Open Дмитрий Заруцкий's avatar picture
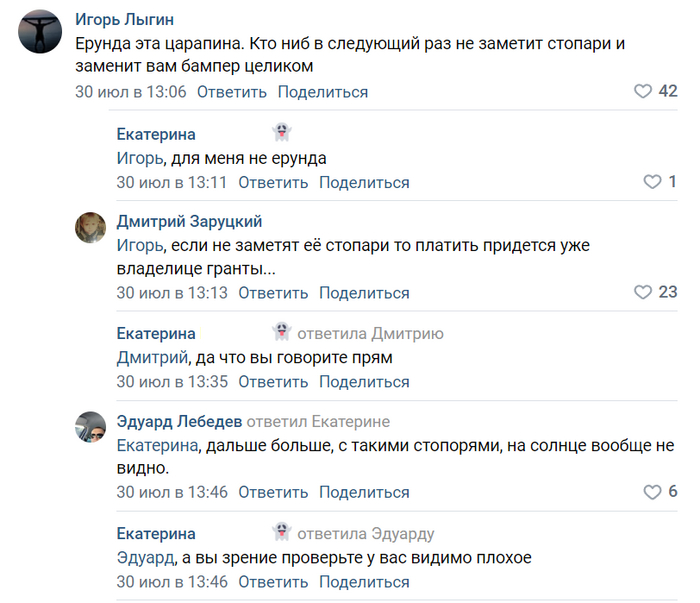Image resolution: width=700 pixels, height=603 pixels. (91, 228)
